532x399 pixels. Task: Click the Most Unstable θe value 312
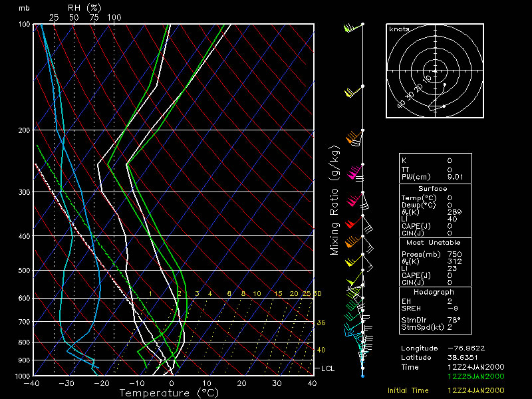click(455, 261)
